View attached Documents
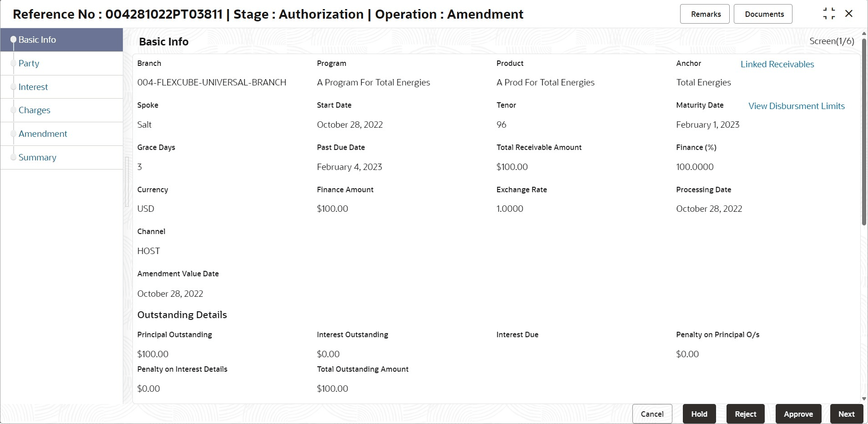Image resolution: width=868 pixels, height=424 pixels. (764, 14)
